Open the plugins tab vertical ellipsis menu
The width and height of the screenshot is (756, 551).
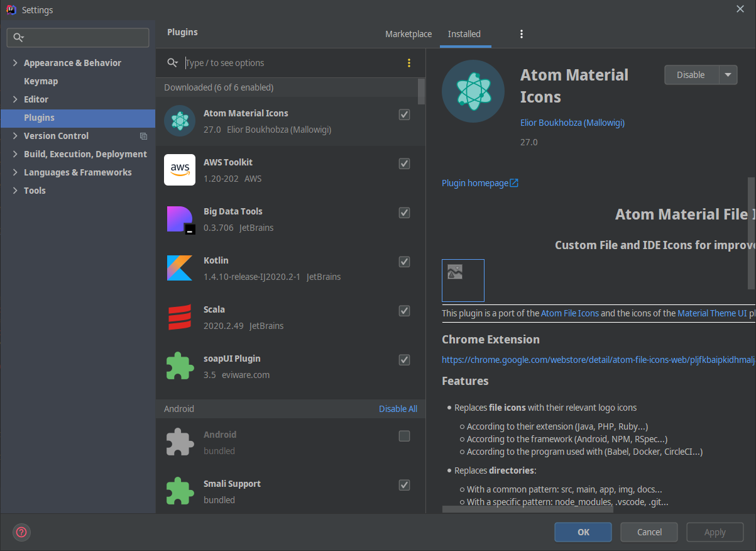[x=522, y=34]
